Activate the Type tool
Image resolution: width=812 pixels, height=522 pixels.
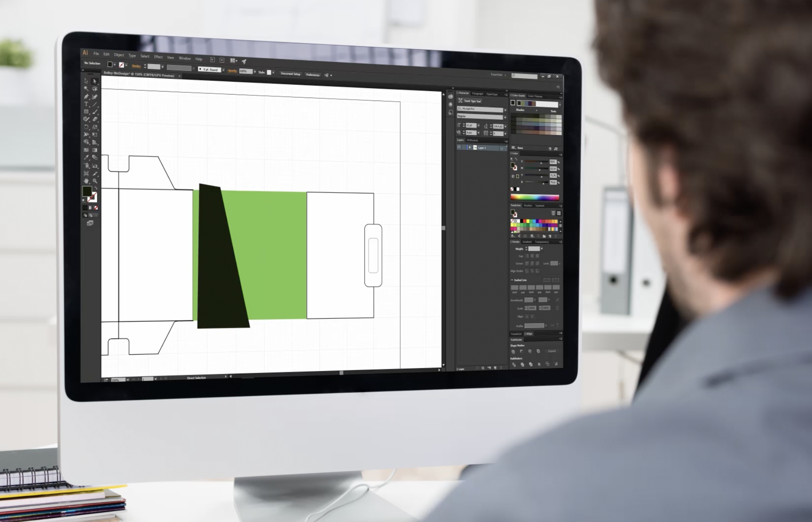coord(86,104)
